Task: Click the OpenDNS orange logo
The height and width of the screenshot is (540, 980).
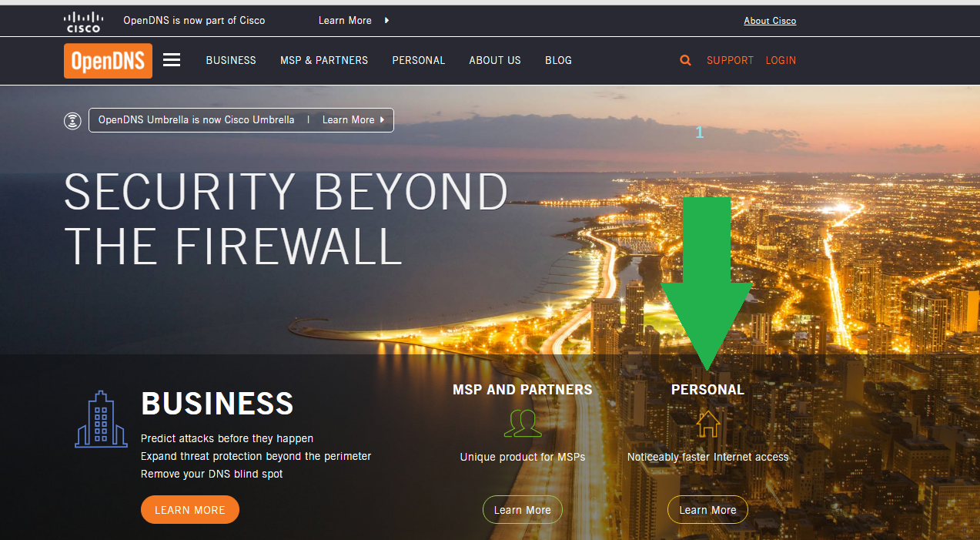Action: pyautogui.click(x=108, y=61)
